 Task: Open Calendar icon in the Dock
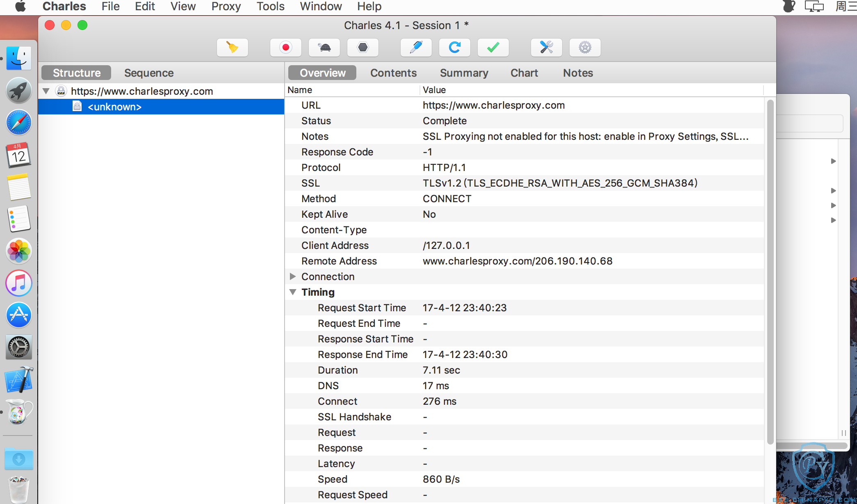(18, 155)
